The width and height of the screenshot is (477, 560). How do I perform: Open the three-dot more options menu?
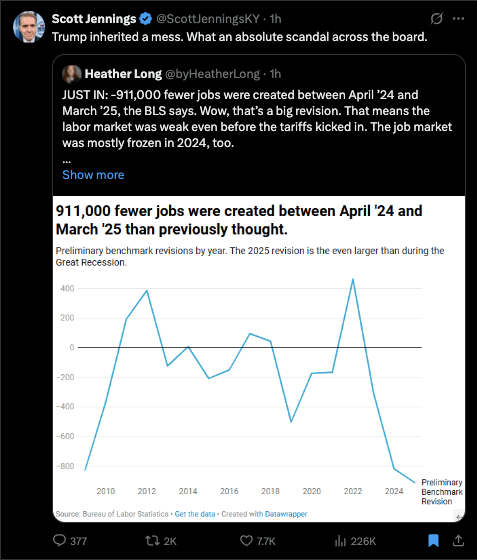458,19
